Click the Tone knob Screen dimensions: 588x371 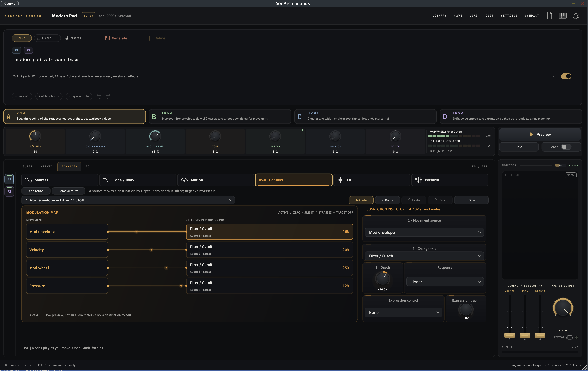pyautogui.click(x=215, y=136)
